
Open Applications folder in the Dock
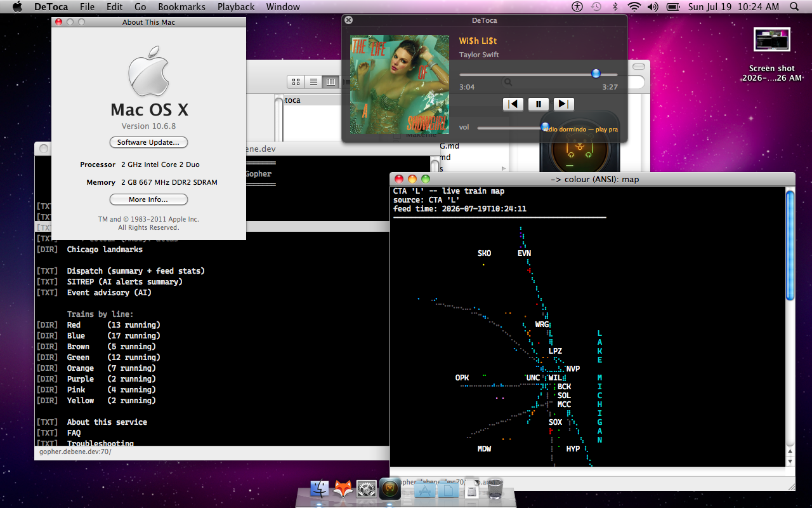click(425, 489)
